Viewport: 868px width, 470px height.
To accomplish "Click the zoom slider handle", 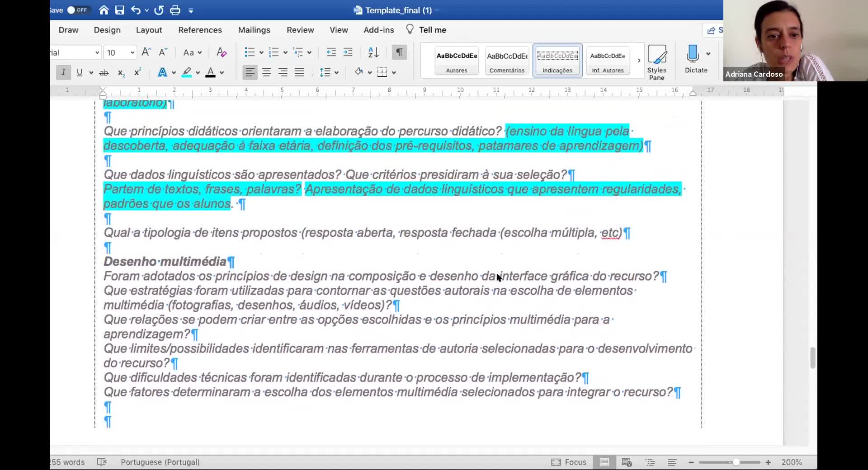I will 736,462.
